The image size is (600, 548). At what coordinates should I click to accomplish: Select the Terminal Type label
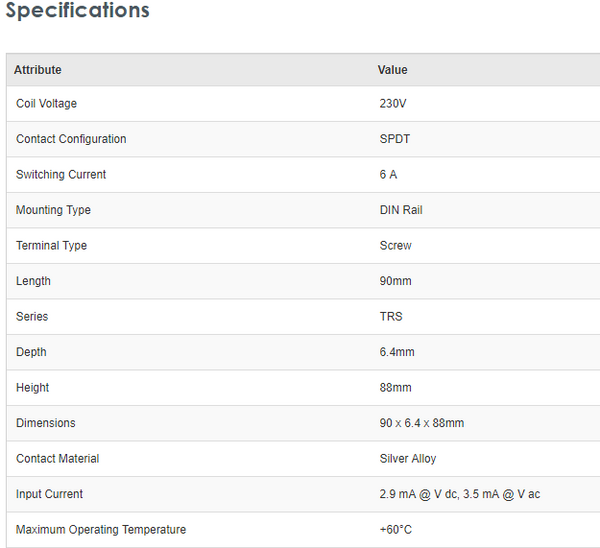52,246
